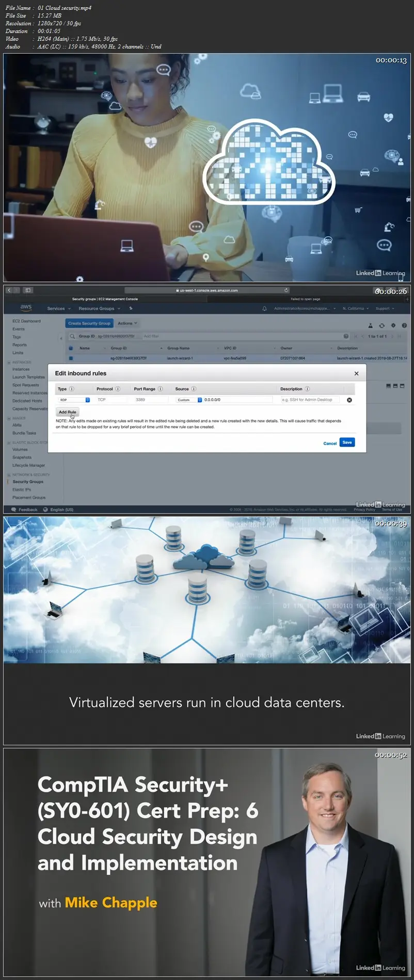Open the Actions dropdown
Image resolution: width=414 pixels, height=980 pixels.
click(128, 323)
